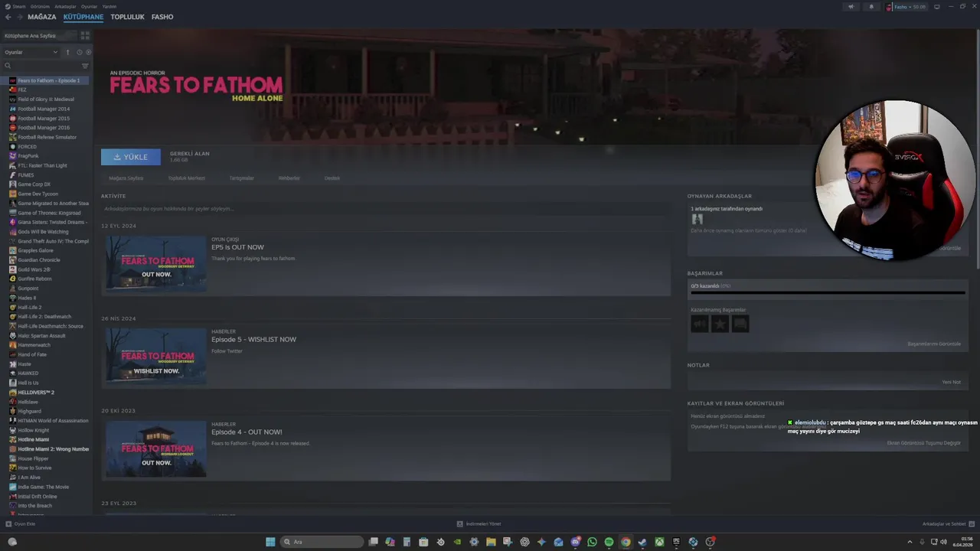Screen dimensions: 980x551
Task: Go forward with the Steam forward arrow
Action: click(18, 17)
